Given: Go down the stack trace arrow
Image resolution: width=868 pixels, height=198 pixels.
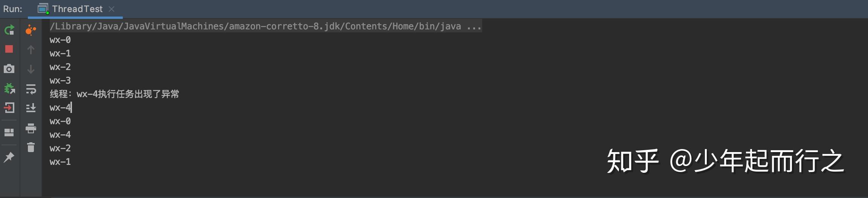Looking at the screenshot, I should (x=31, y=69).
